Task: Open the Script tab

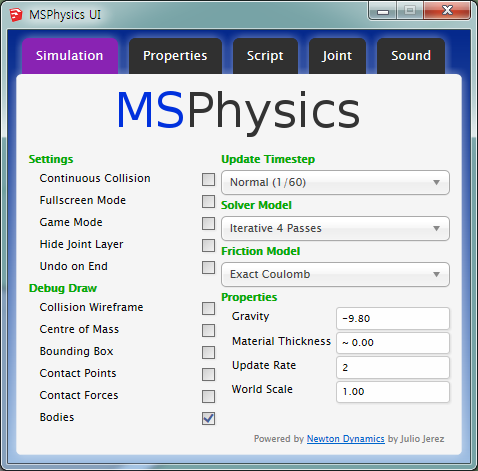Action: click(265, 56)
